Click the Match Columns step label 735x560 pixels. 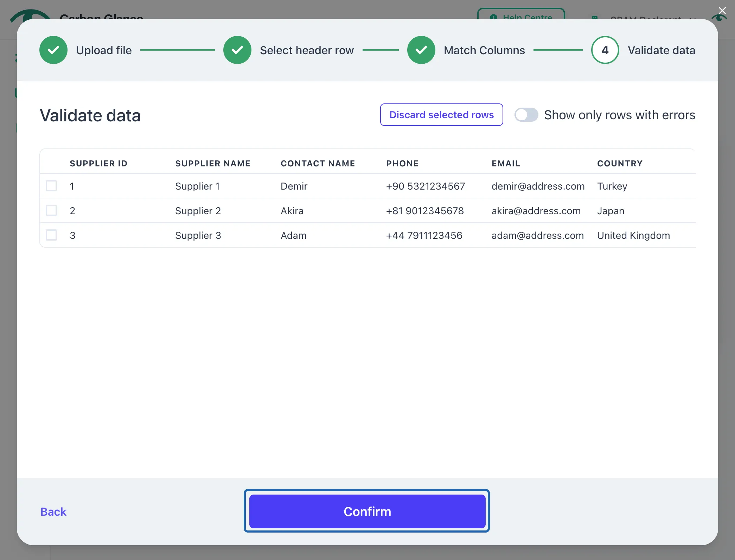tap(484, 50)
